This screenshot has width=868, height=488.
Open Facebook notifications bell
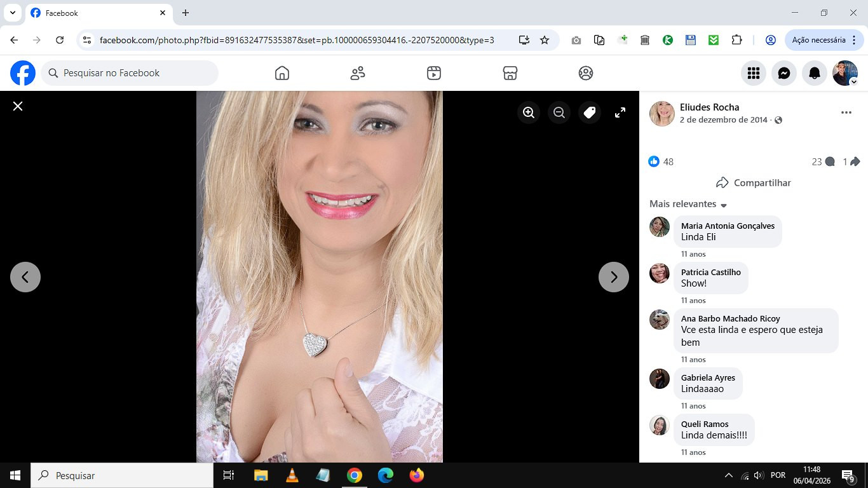point(815,73)
